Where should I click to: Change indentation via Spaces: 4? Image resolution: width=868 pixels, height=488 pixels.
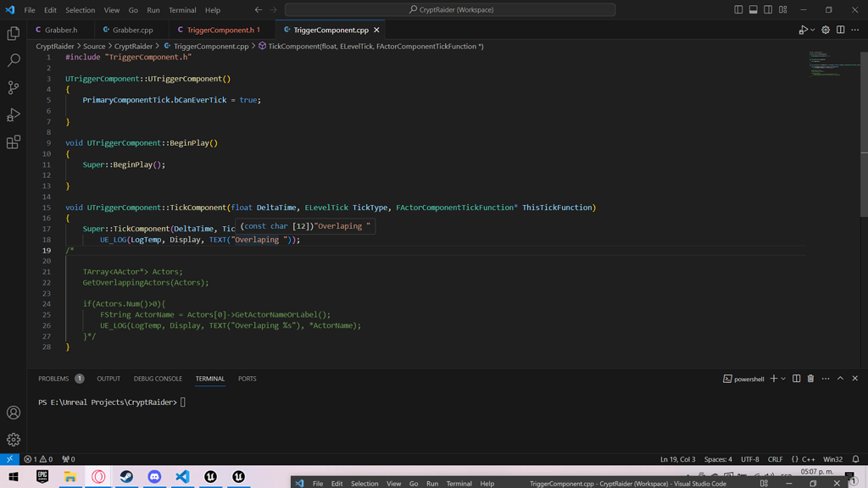(x=718, y=459)
